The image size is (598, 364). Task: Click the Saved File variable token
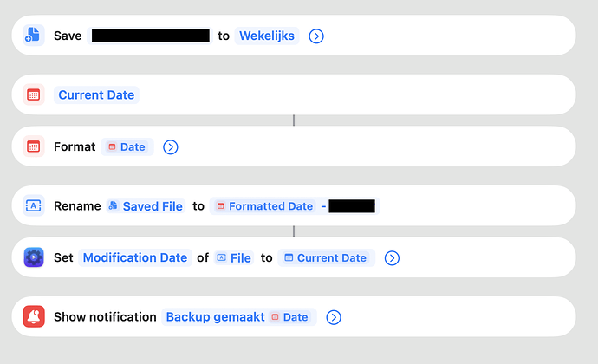click(146, 205)
